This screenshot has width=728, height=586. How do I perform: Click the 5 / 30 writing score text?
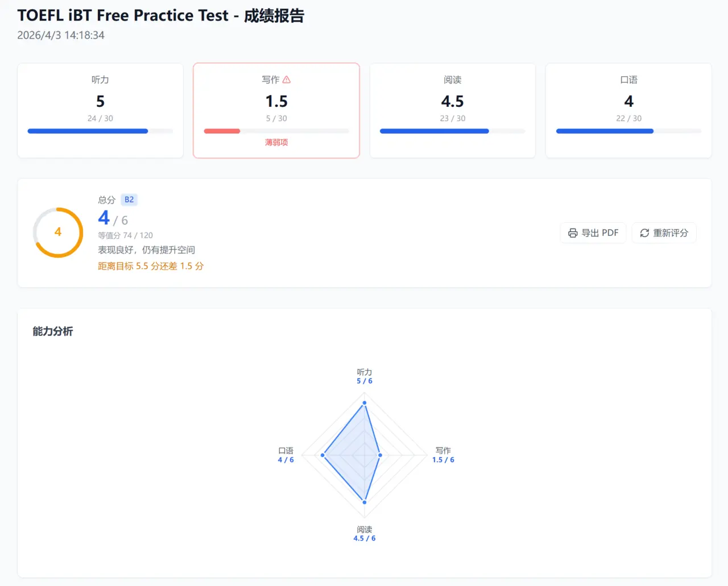[x=276, y=118]
